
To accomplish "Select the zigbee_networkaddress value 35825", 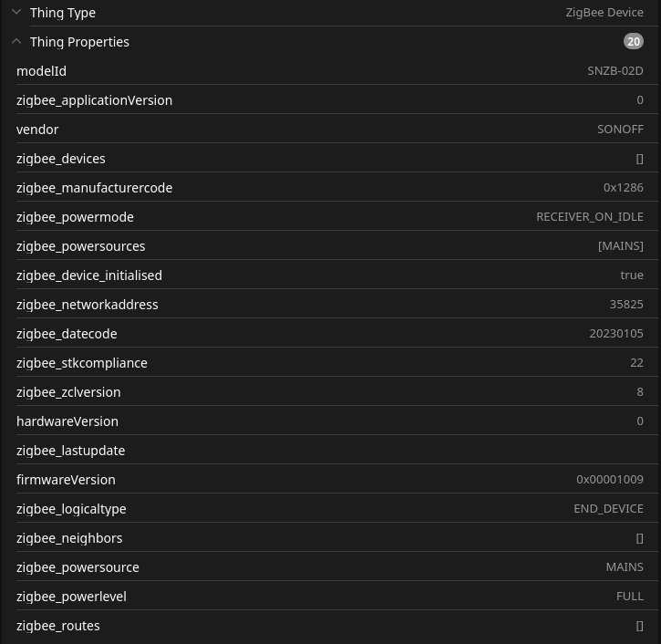I will [x=625, y=305].
